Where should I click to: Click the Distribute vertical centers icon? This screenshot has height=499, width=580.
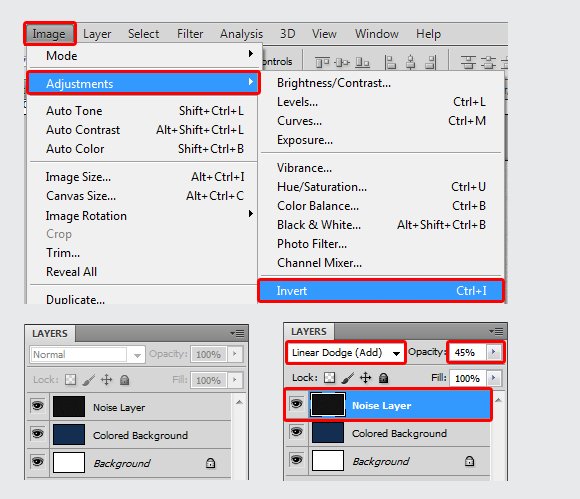click(x=488, y=63)
